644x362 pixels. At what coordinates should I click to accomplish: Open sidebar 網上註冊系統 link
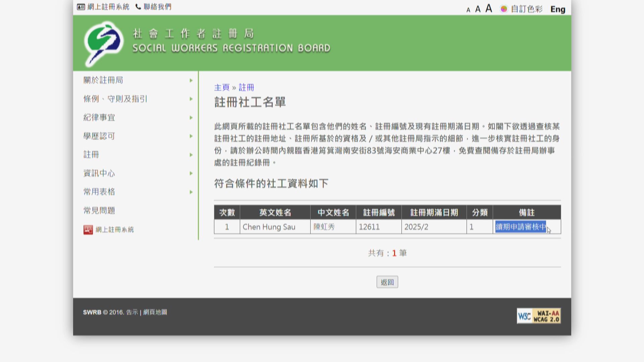point(115,230)
